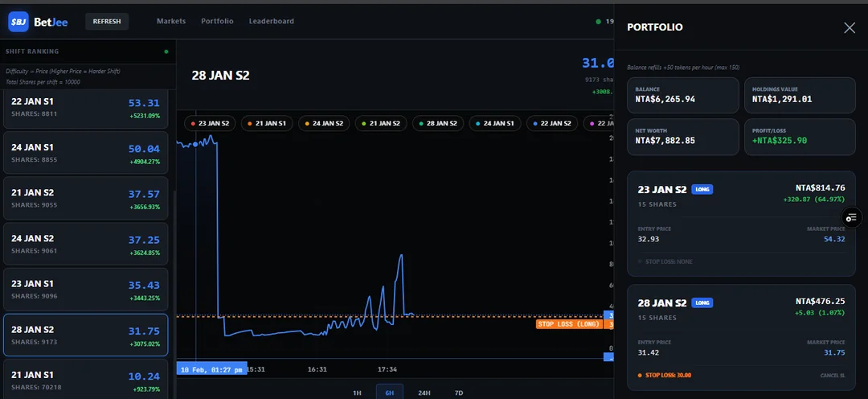Screen dimensions: 868x399
Task: Select the 21 JAN S1 shift priced 10.24
Action: click(x=86, y=380)
